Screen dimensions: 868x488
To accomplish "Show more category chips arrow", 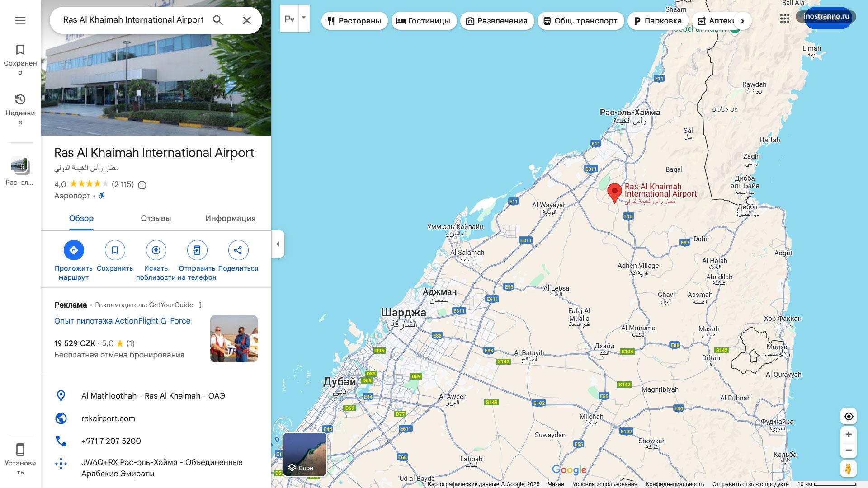I will coord(742,21).
